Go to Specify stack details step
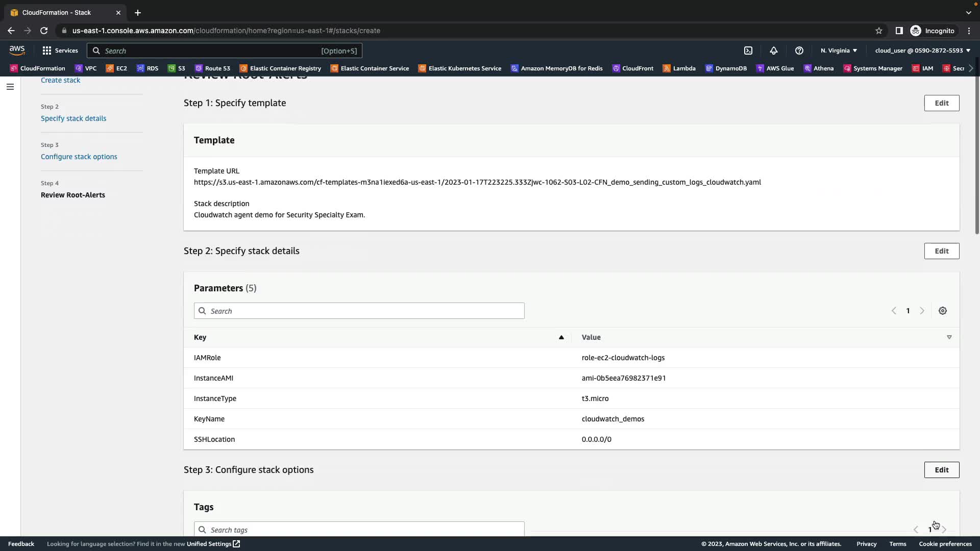This screenshot has width=980, height=551. [x=73, y=118]
